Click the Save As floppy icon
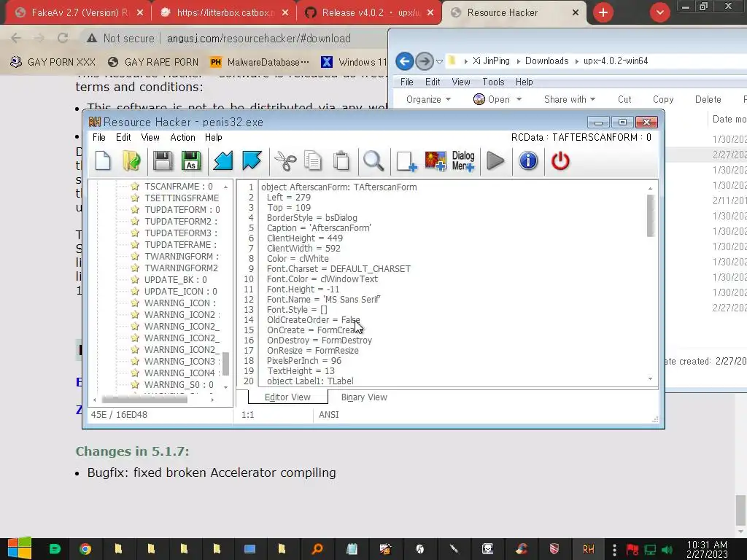 click(191, 161)
